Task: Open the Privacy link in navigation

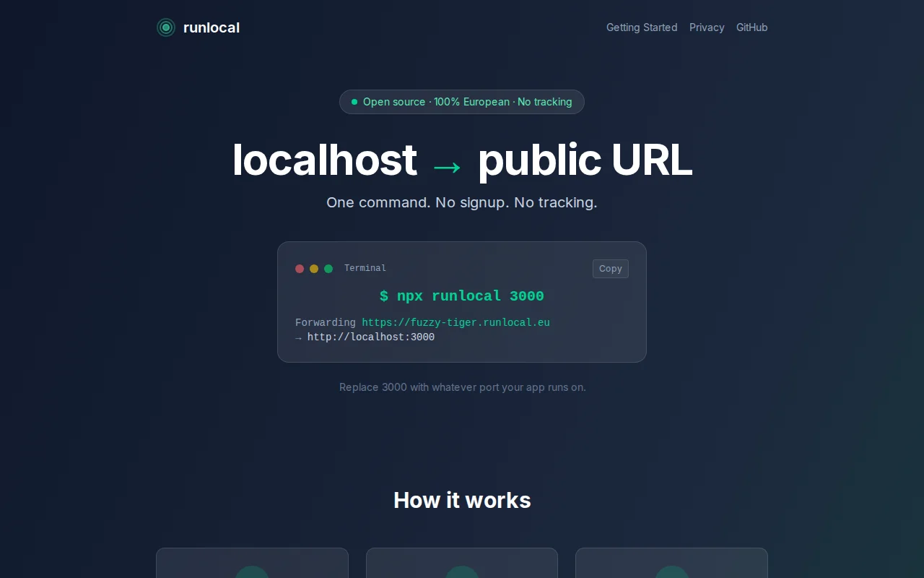Action: 707,27
